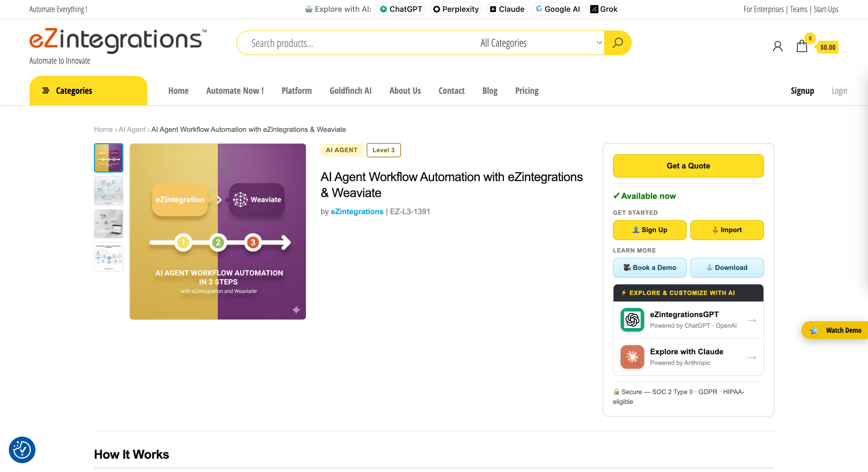868x472 pixels.
Task: Click the AI AGENT badge
Action: click(341, 150)
